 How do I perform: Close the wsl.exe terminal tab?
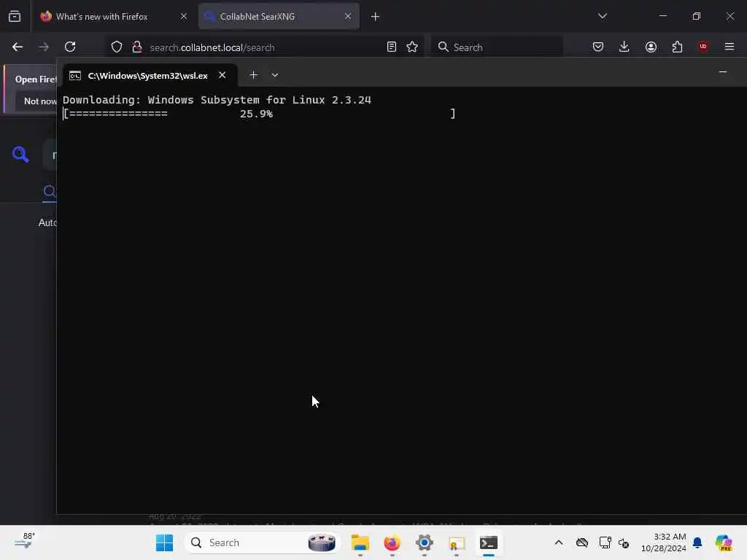[222, 75]
